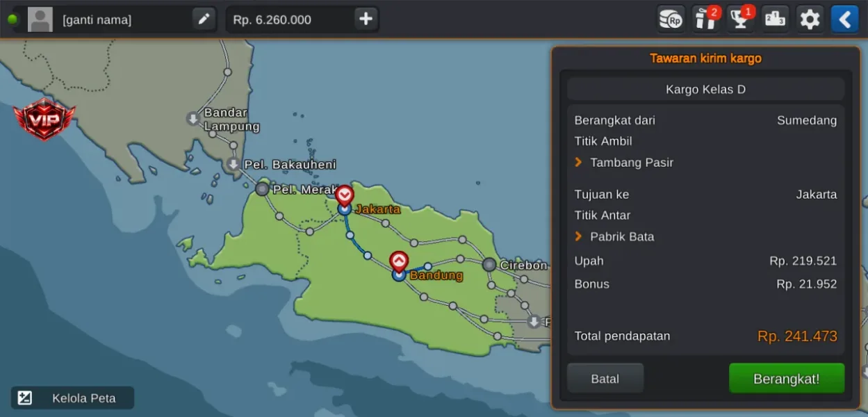This screenshot has width=868, height=417.
Task: Click the [ganti nama] name field
Action: point(97,19)
